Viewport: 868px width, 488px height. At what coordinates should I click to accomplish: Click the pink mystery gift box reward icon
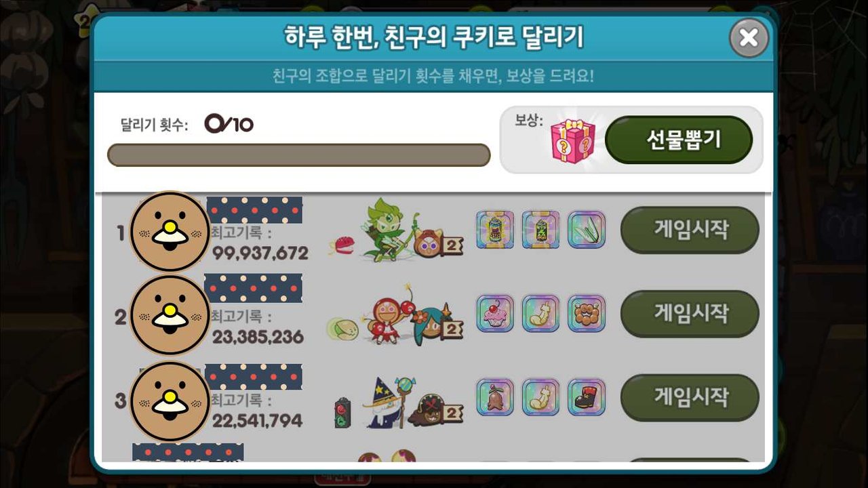[572, 140]
